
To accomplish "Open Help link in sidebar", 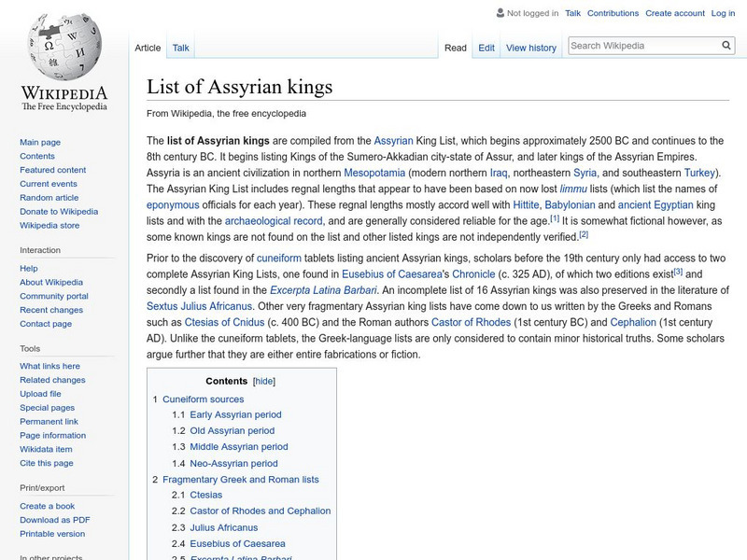I will 29,268.
